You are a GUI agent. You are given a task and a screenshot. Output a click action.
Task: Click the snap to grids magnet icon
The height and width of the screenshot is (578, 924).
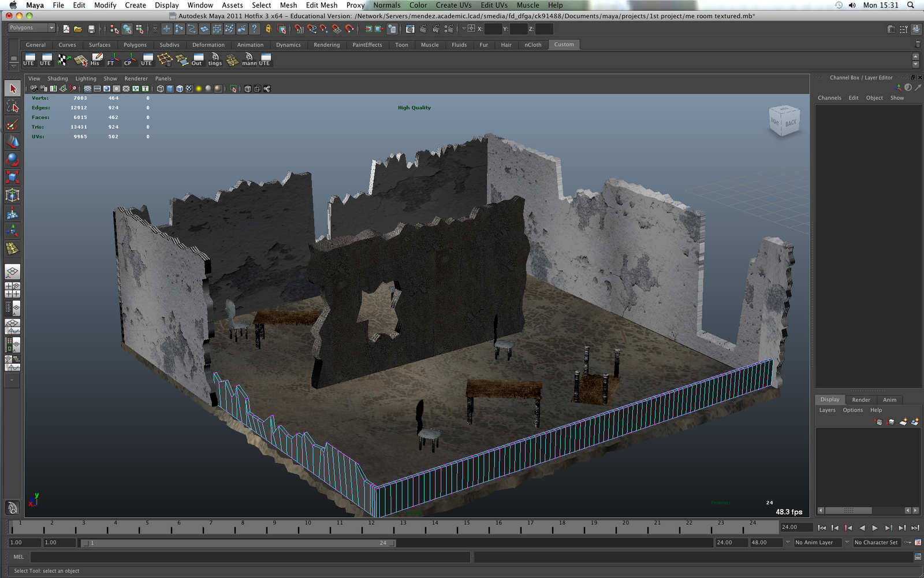299,29
